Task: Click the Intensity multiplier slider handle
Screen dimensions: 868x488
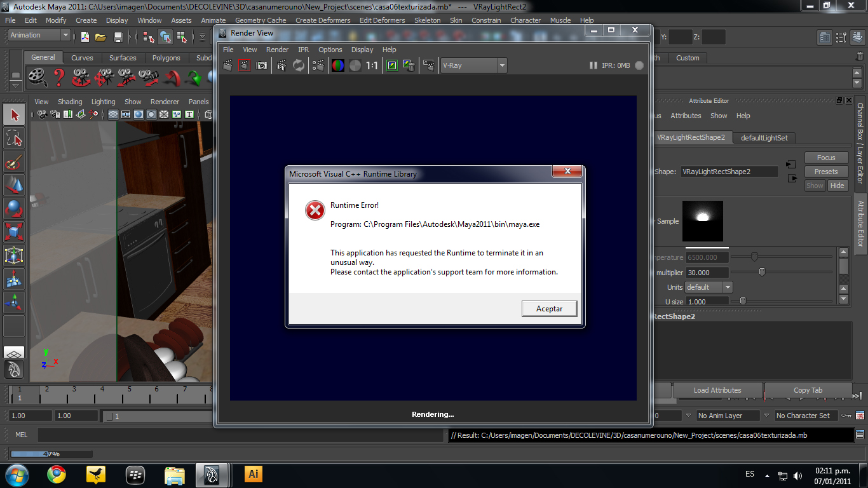Action: click(762, 272)
